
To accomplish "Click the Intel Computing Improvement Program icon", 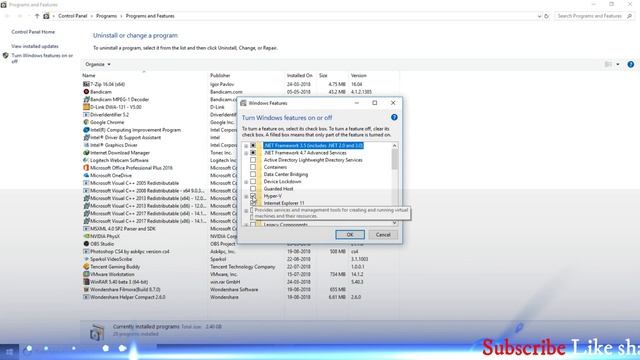I will click(x=86, y=130).
